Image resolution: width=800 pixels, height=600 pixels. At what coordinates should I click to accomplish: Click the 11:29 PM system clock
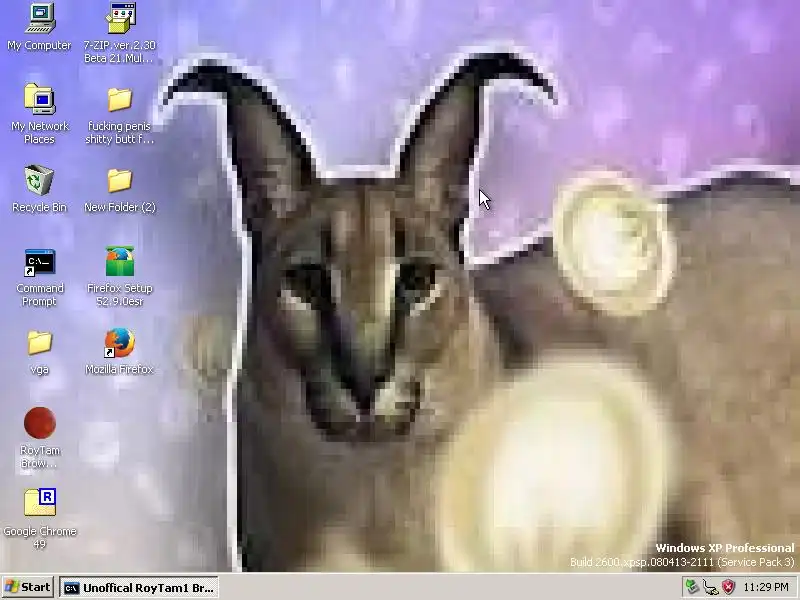tap(766, 587)
